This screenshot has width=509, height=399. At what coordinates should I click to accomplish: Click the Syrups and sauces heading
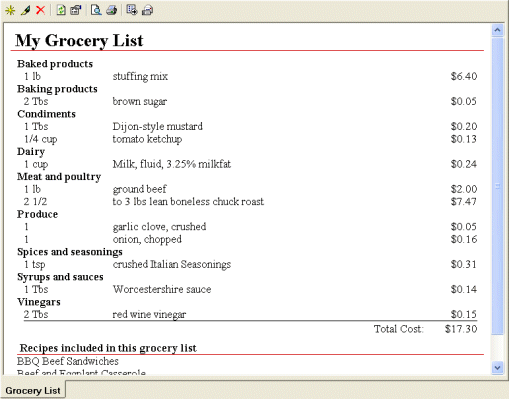point(60,277)
